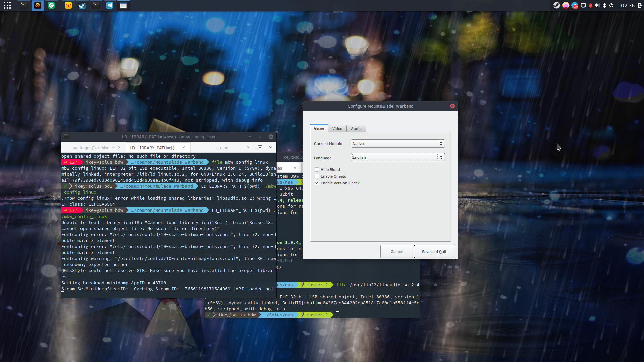The height and width of the screenshot is (362, 644).
Task: Click the QGtkStyle could not resolve GTK line
Action: (169, 271)
